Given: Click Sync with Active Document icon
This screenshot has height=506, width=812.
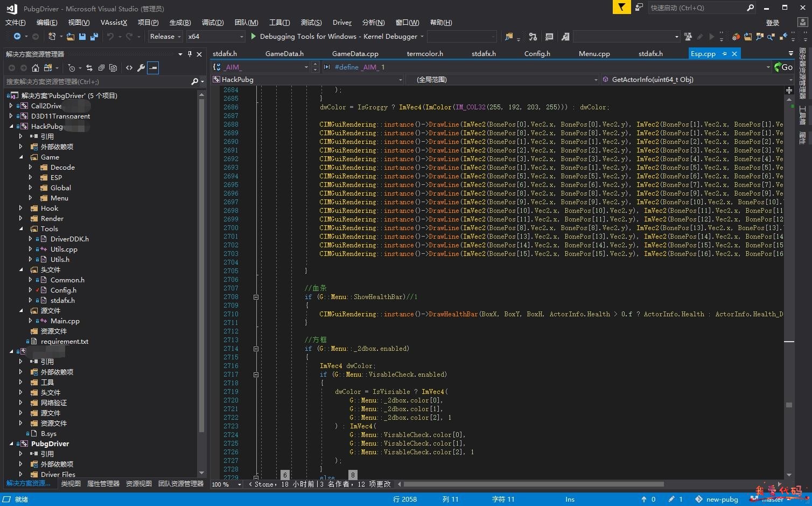Looking at the screenshot, I should coord(89,68).
